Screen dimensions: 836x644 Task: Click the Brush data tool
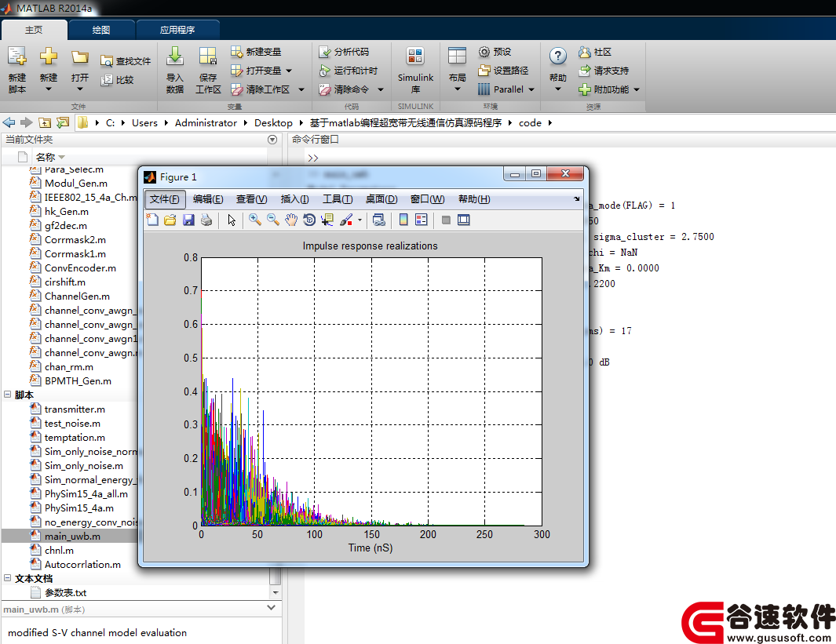[346, 220]
